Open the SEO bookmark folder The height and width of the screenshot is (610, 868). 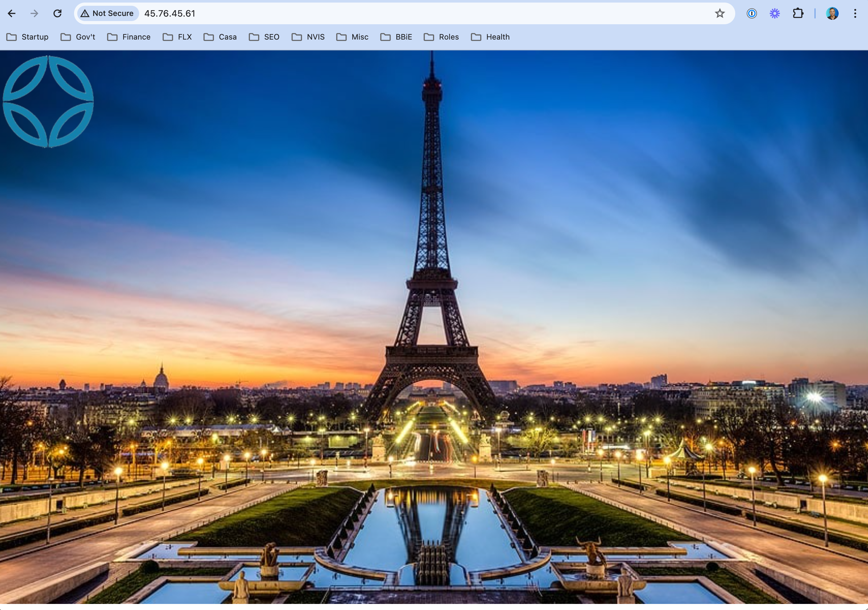(x=264, y=37)
